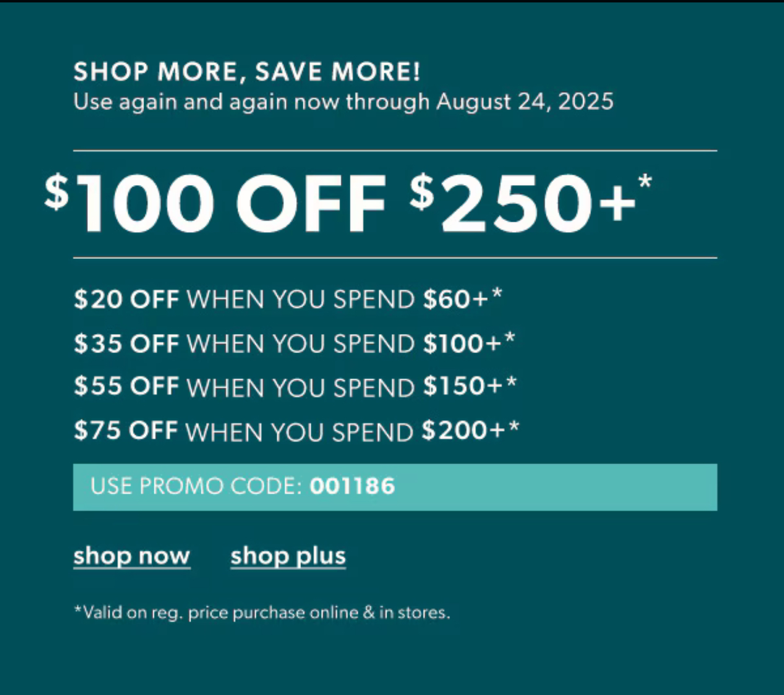
Task: Click the "$35 OFF" offer text
Action: (x=126, y=344)
